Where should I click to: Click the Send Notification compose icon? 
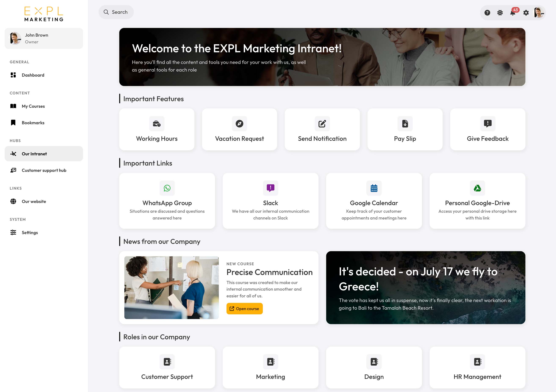pos(322,124)
